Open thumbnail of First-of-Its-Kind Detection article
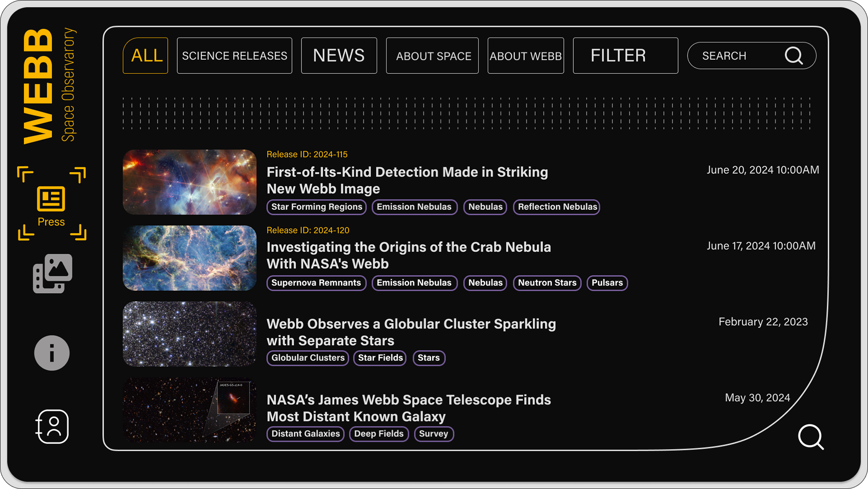Image resolution: width=868 pixels, height=489 pixels. pos(190,182)
